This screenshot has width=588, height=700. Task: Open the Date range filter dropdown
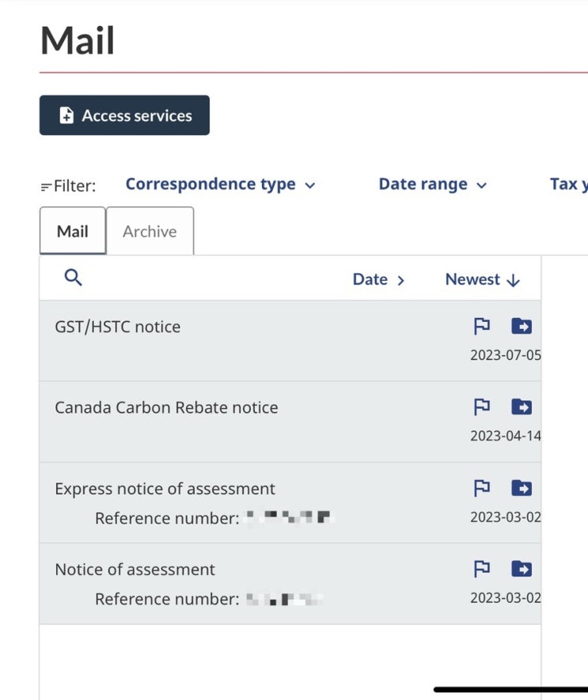coord(433,184)
